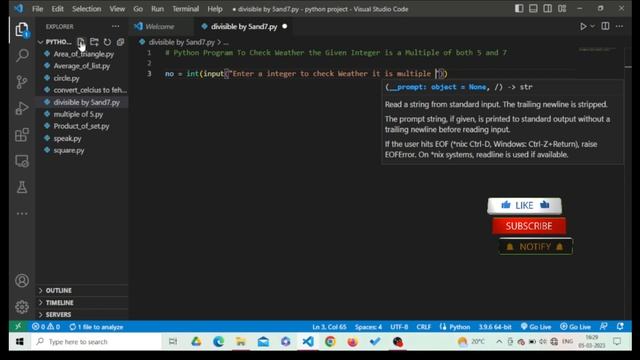Open the Extensions view
Image resolution: width=640 pixels, height=360 pixels.
(22, 135)
